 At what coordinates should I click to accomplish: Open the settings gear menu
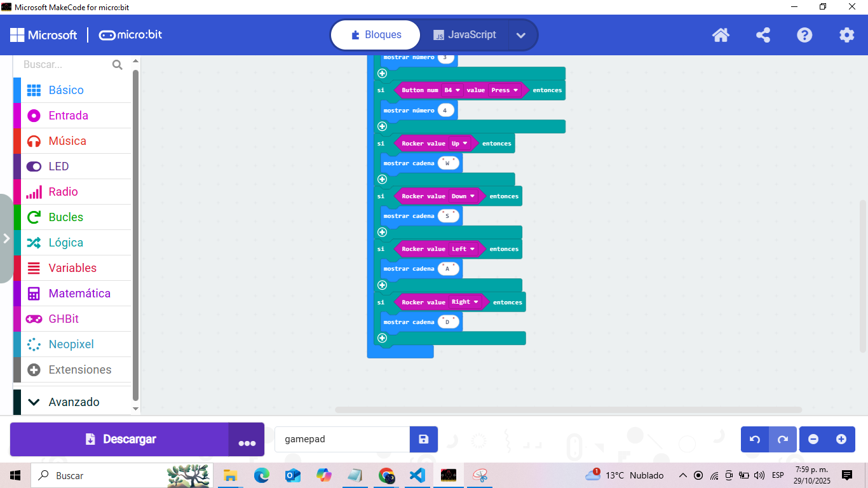click(x=846, y=35)
